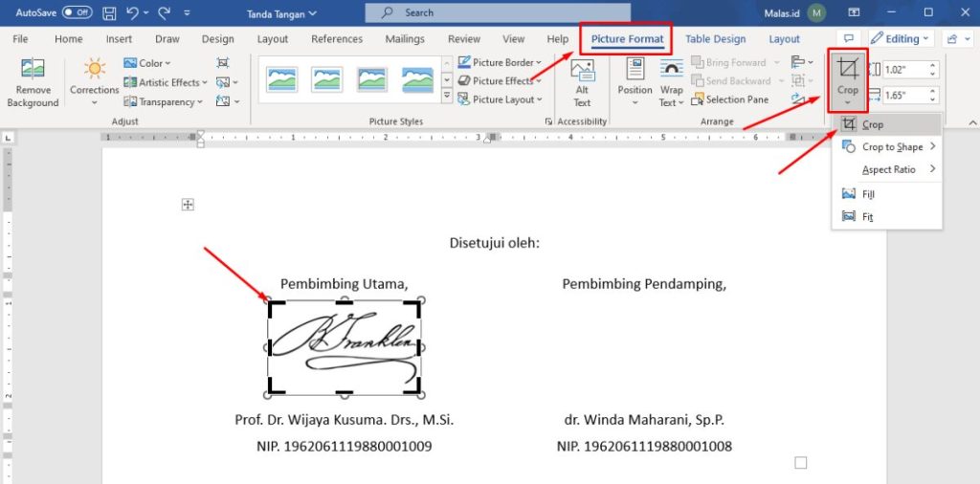Apply the third picture style thumbnail

point(372,79)
